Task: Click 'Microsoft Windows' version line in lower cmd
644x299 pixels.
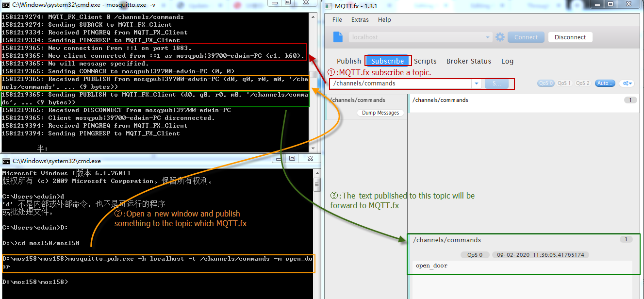Action: 66,173
